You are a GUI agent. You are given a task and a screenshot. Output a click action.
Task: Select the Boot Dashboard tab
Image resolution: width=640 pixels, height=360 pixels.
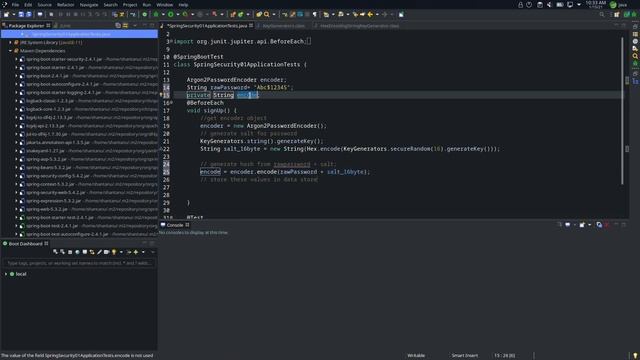pos(25,244)
